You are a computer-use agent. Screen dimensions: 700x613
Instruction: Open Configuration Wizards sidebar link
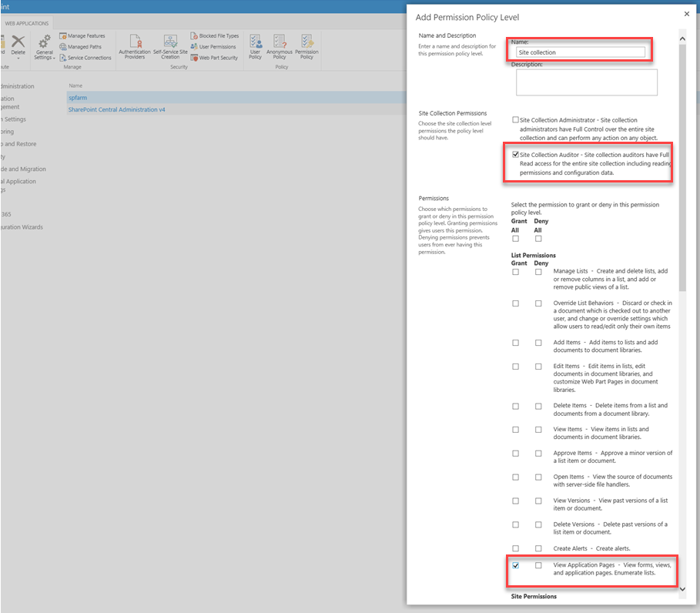(x=22, y=227)
